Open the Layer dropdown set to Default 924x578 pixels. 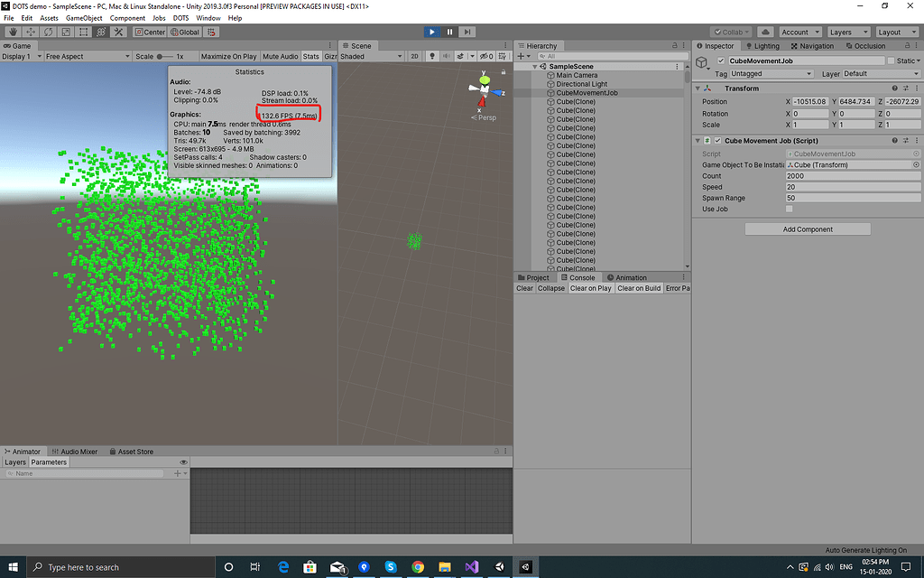tap(882, 74)
